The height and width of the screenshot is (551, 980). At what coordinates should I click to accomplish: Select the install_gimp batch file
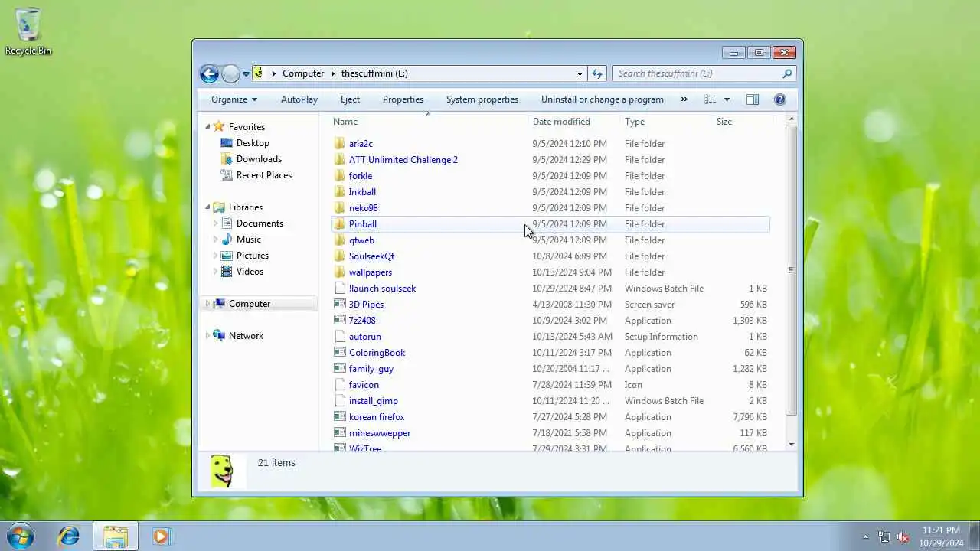(374, 401)
